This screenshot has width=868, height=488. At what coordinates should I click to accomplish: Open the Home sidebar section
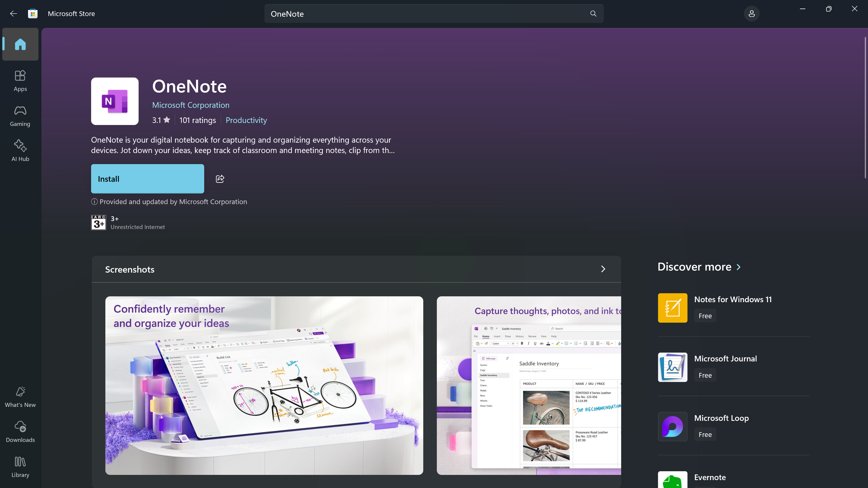20,44
